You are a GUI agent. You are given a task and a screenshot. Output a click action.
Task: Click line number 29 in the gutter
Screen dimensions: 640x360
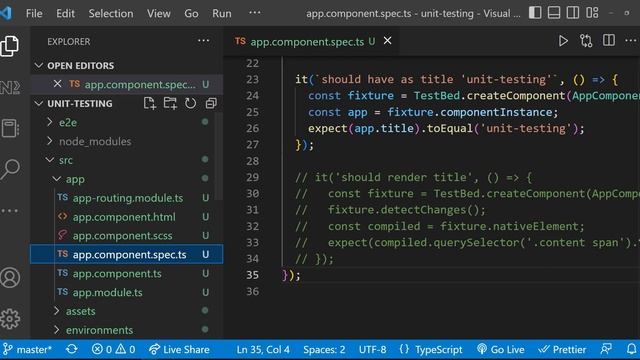tap(252, 177)
